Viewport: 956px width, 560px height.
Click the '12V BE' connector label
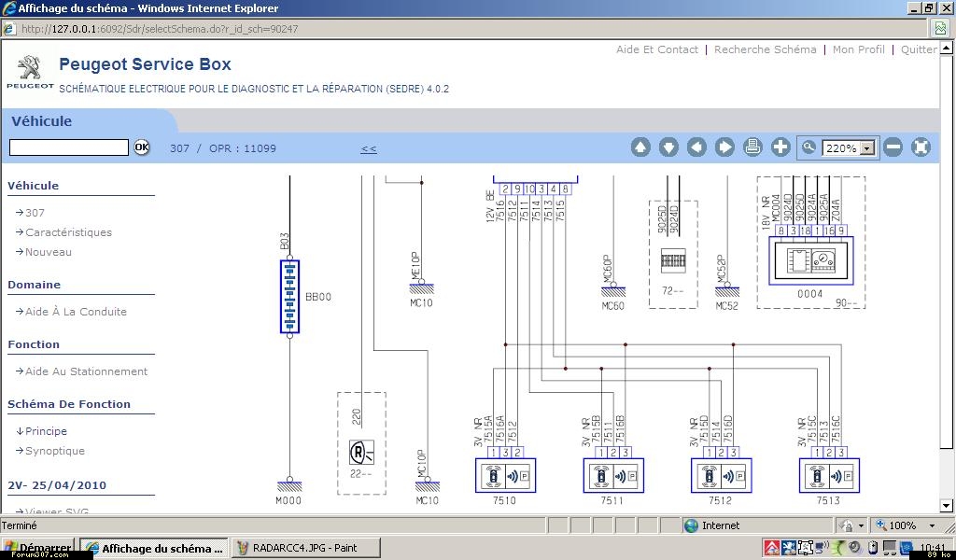(490, 205)
